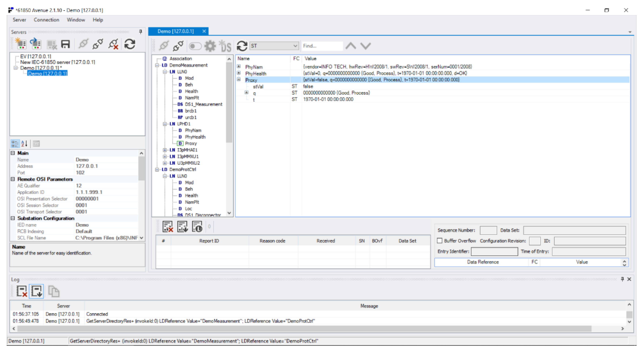Open the ST functional constraint dropdown
The width and height of the screenshot is (644, 352).
(x=274, y=46)
